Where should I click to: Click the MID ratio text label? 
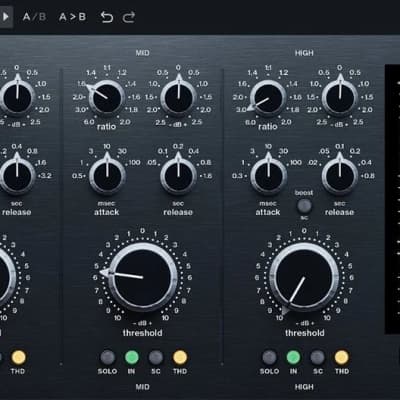(106, 126)
